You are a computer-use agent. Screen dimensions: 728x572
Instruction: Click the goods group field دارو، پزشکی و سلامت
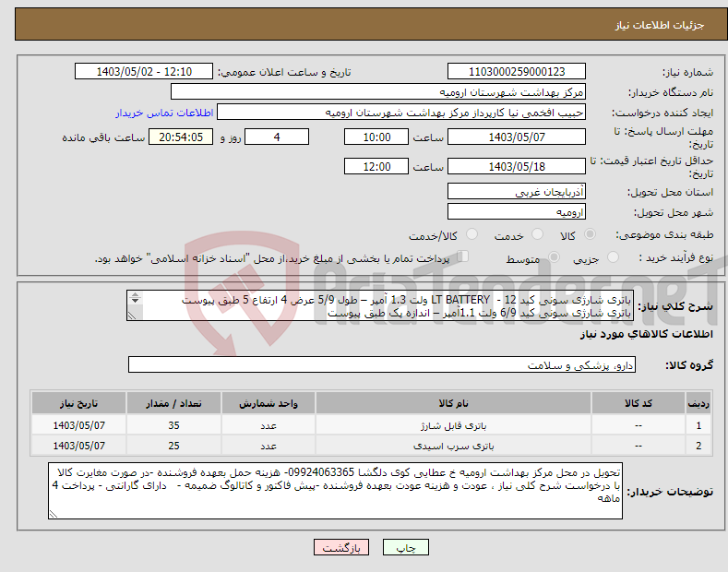[382, 365]
